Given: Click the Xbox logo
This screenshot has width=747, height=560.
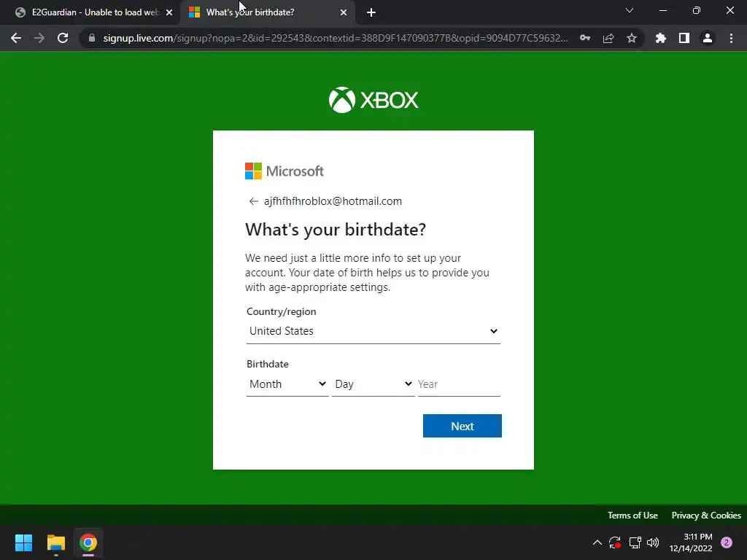Looking at the screenshot, I should pyautogui.click(x=373, y=100).
